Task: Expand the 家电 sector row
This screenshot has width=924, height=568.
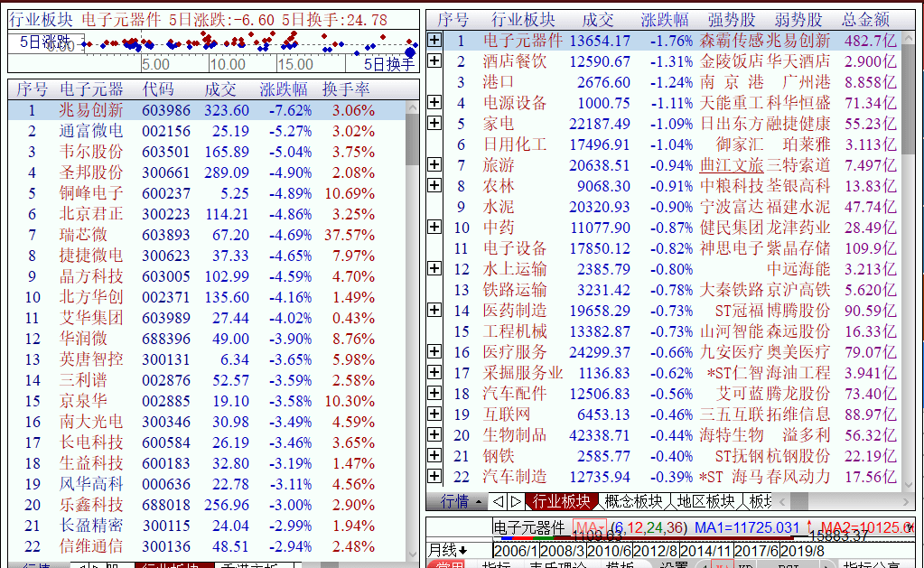Action: coord(434,123)
